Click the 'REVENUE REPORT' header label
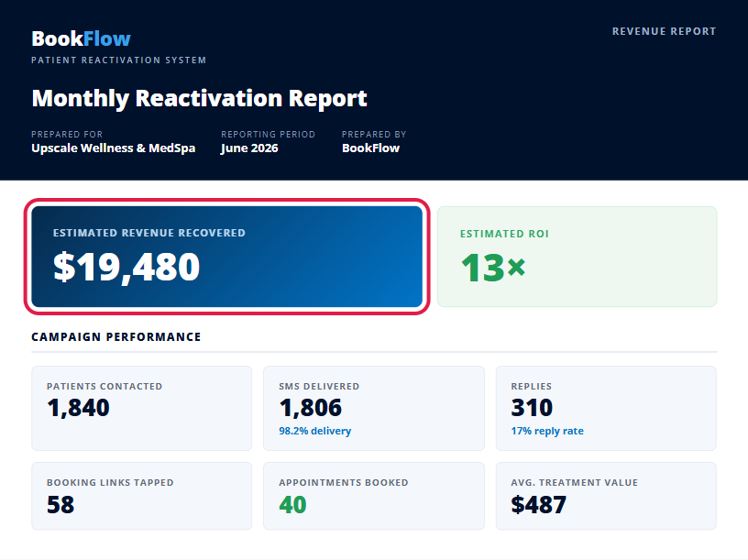 (664, 31)
